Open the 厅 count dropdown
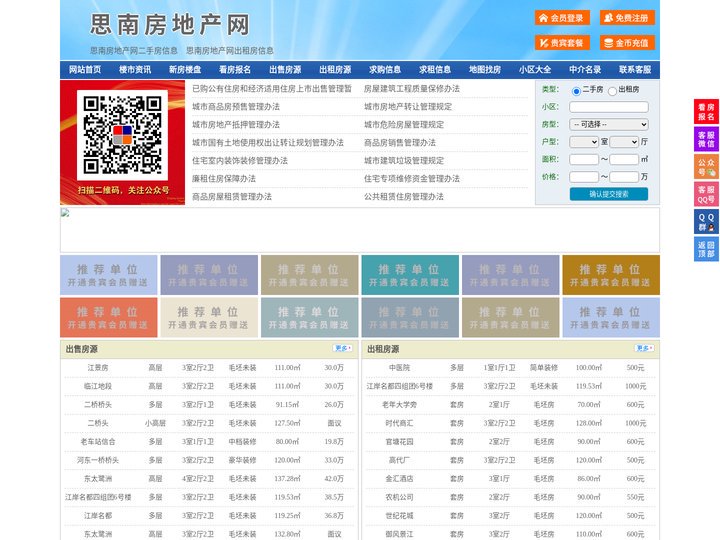720x540 pixels. (x=624, y=142)
